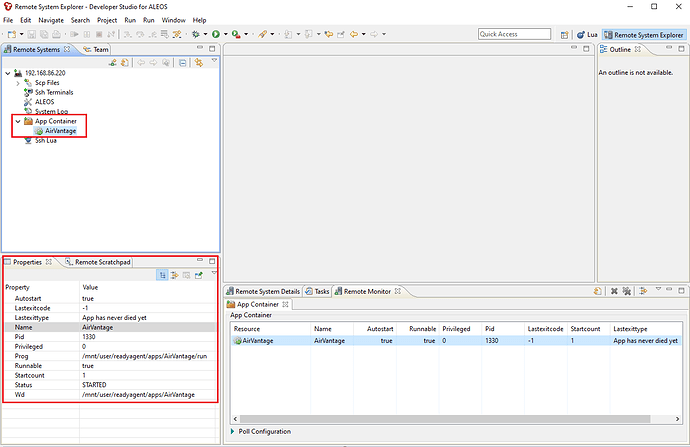Image resolution: width=690 pixels, height=447 pixels.
Task: Select the Ssh Lua tree item
Action: [46, 140]
